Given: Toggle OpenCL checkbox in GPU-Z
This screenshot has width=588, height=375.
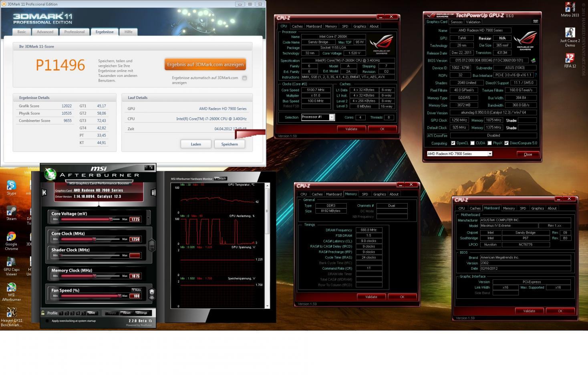Looking at the screenshot, I should tap(453, 143).
